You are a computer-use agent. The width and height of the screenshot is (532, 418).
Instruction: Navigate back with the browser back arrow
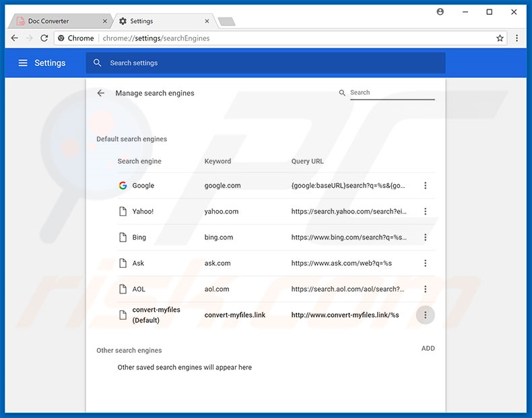click(x=14, y=38)
